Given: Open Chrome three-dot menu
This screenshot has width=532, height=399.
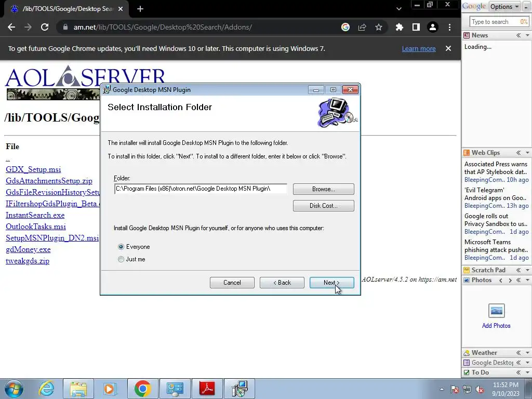Looking at the screenshot, I should click(x=449, y=27).
